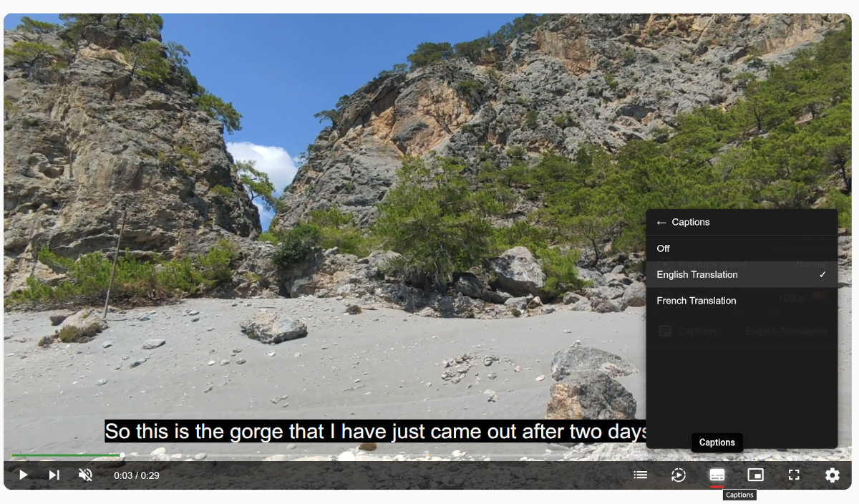Go back from Captions menu
859x504 pixels.
[x=661, y=223]
